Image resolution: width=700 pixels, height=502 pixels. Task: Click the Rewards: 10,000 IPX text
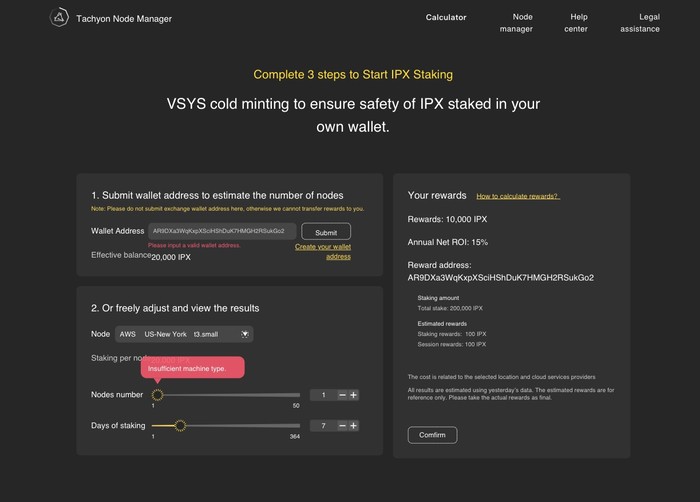pos(447,219)
